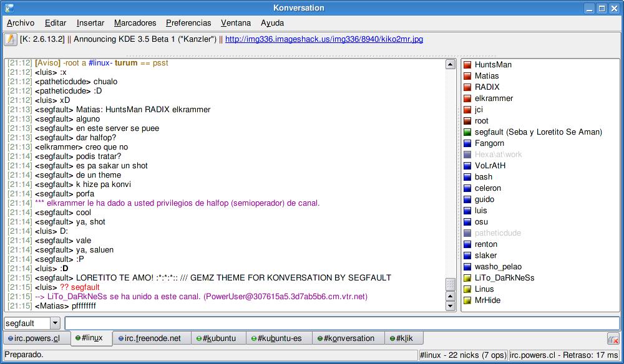Open the Editar menu
The width and height of the screenshot is (624, 364).
click(56, 23)
